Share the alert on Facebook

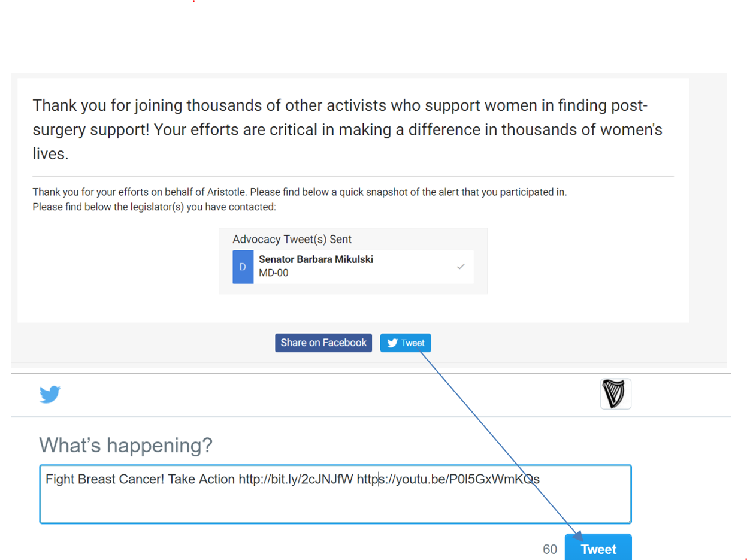323,343
